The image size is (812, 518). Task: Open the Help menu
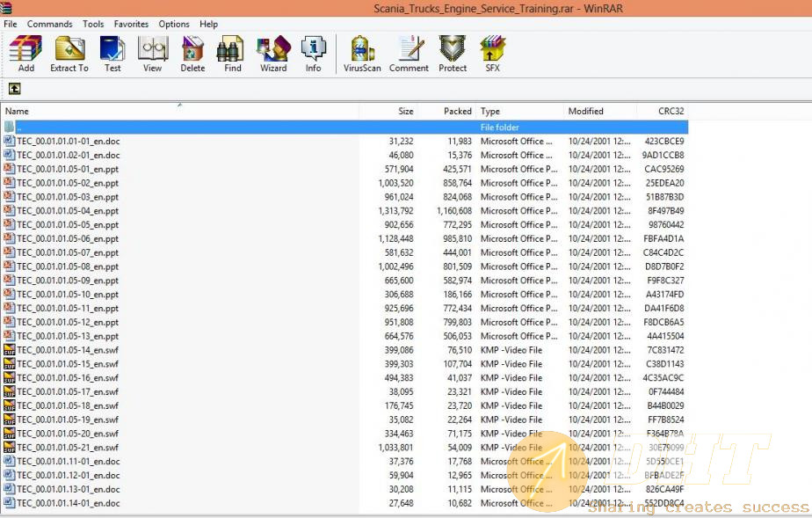point(208,24)
